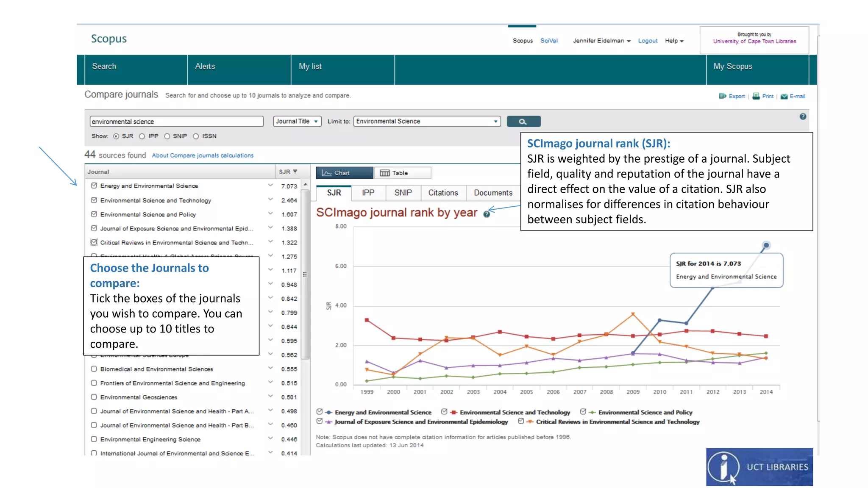Viewport: 868px width, 488px height.
Task: Click the 2014 data point of Energy and Environmental Science
Action: click(x=766, y=245)
